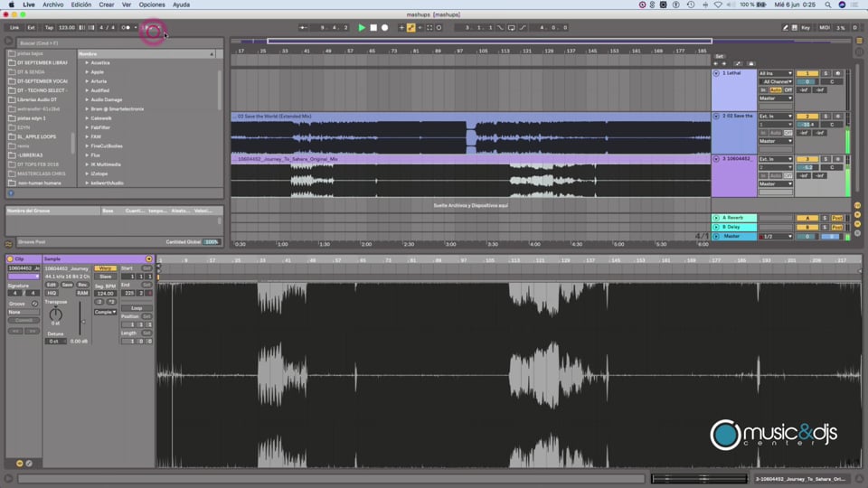Click the Link button

point(14,28)
